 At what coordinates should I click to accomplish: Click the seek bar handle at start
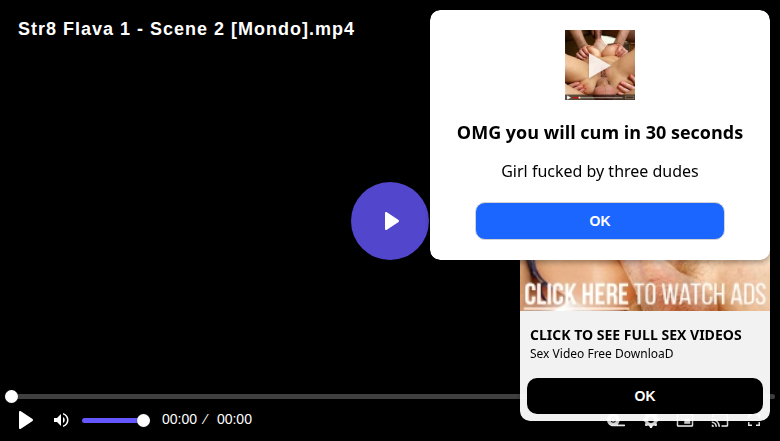11,396
